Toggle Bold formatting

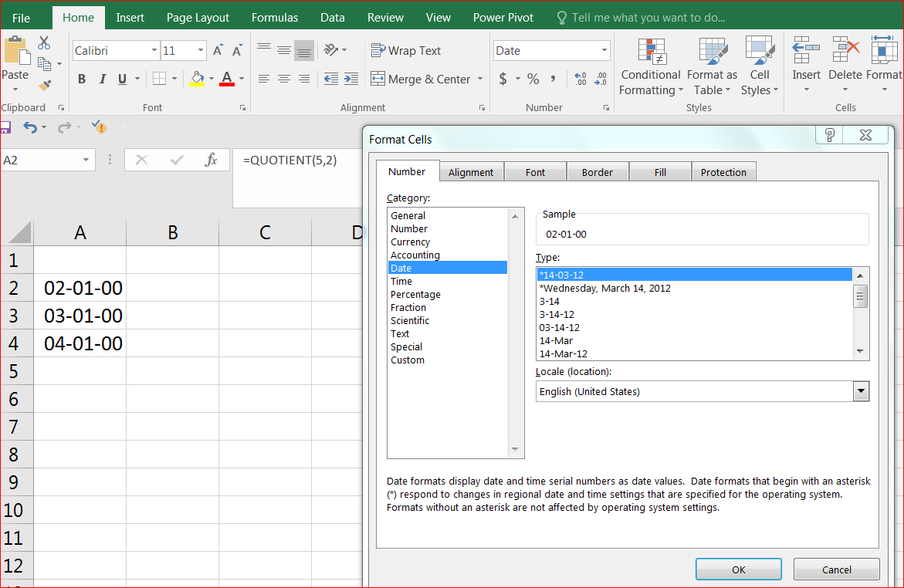[x=82, y=79]
